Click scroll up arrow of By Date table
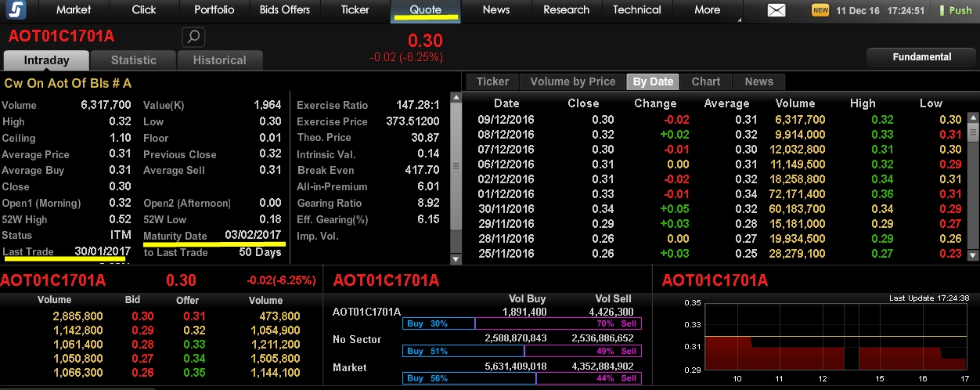The width and height of the screenshot is (980, 390). (973, 117)
